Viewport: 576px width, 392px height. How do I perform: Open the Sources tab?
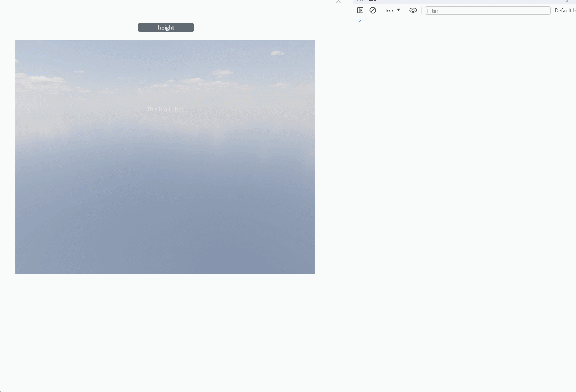click(x=458, y=1)
